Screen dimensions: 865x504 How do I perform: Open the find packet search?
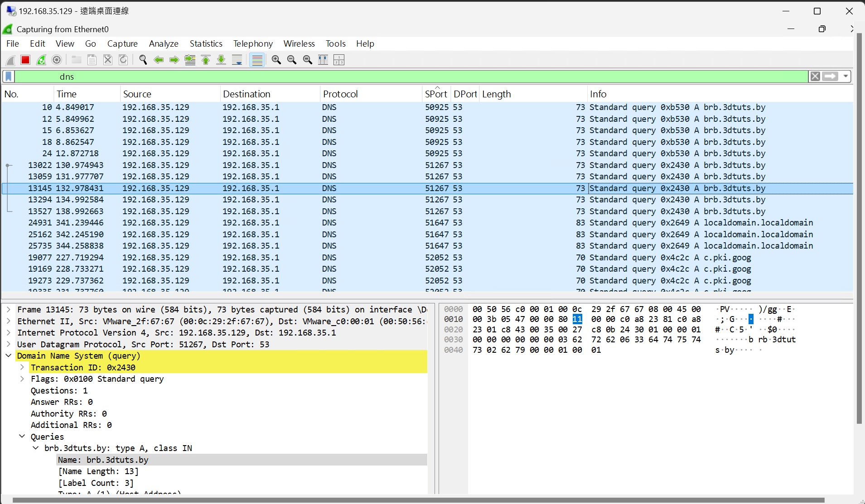point(143,60)
